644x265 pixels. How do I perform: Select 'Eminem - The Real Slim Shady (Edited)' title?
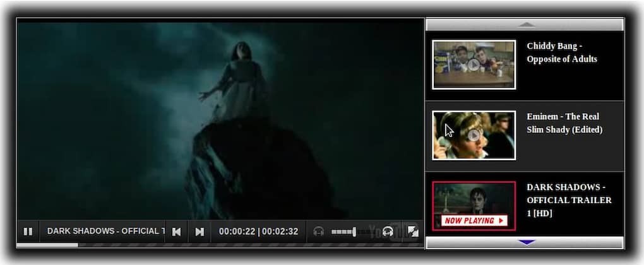pyautogui.click(x=564, y=122)
